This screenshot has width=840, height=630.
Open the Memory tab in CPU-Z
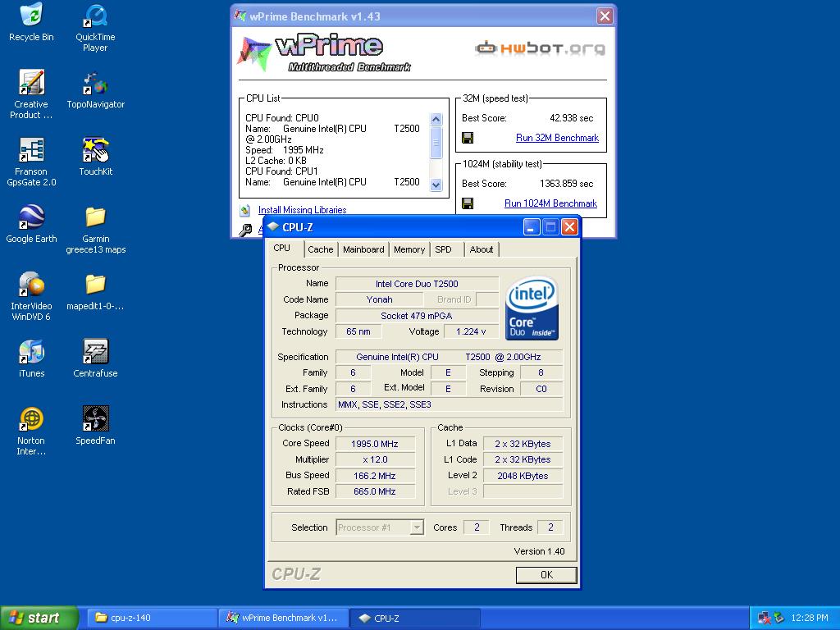tap(409, 249)
